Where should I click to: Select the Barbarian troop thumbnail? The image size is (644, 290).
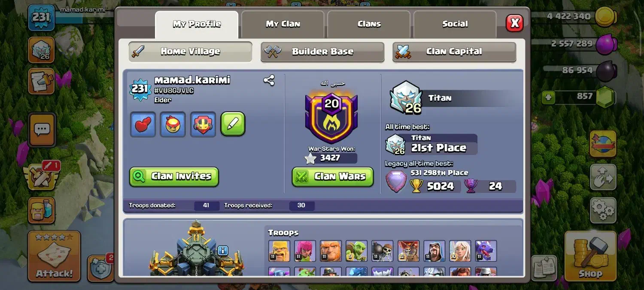point(279,251)
